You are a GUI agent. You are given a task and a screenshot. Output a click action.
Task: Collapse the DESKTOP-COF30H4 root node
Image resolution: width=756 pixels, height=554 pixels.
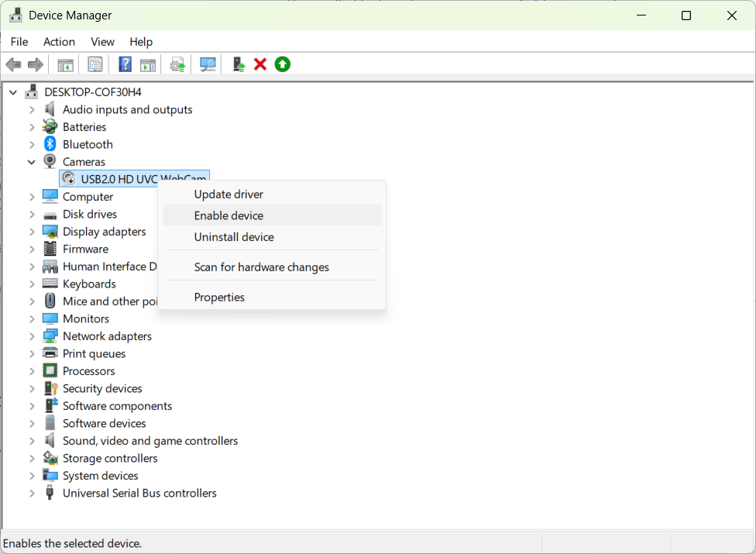pyautogui.click(x=13, y=92)
